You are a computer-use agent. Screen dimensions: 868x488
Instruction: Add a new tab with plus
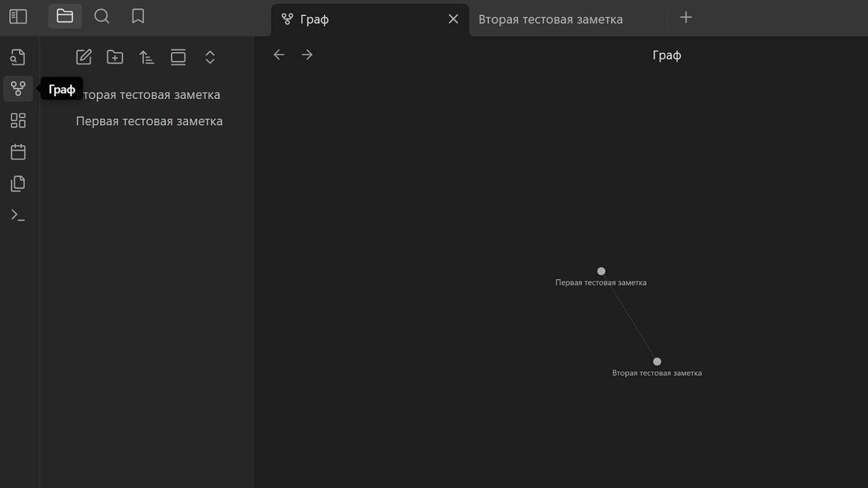click(686, 17)
